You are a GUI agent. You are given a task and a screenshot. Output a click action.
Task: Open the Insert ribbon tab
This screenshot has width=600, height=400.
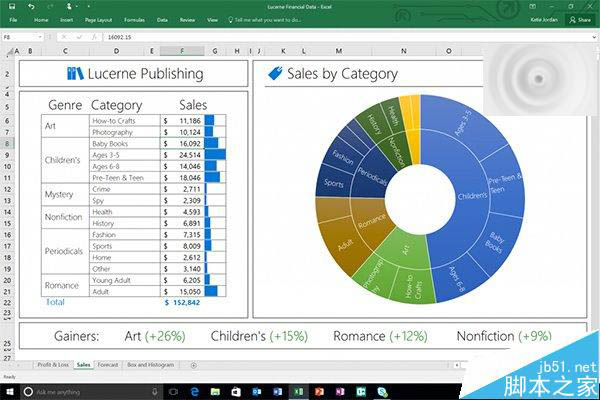[x=66, y=19]
